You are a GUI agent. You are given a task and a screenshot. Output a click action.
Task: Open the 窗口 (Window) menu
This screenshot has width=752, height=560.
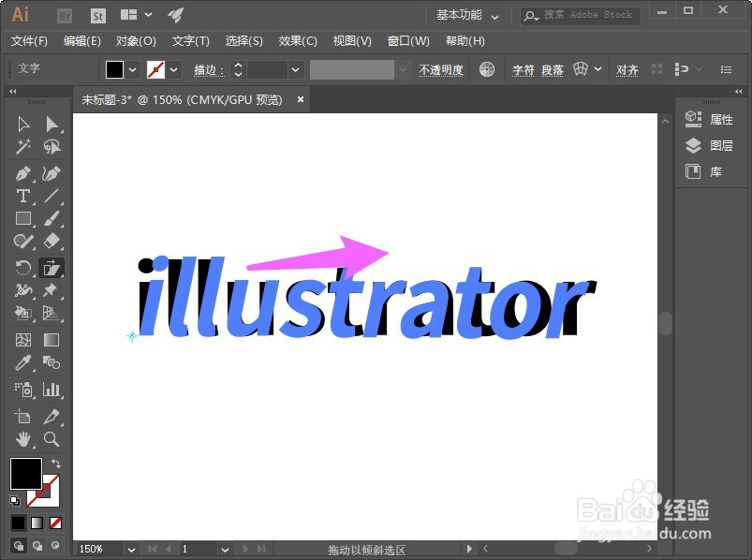pyautogui.click(x=408, y=41)
